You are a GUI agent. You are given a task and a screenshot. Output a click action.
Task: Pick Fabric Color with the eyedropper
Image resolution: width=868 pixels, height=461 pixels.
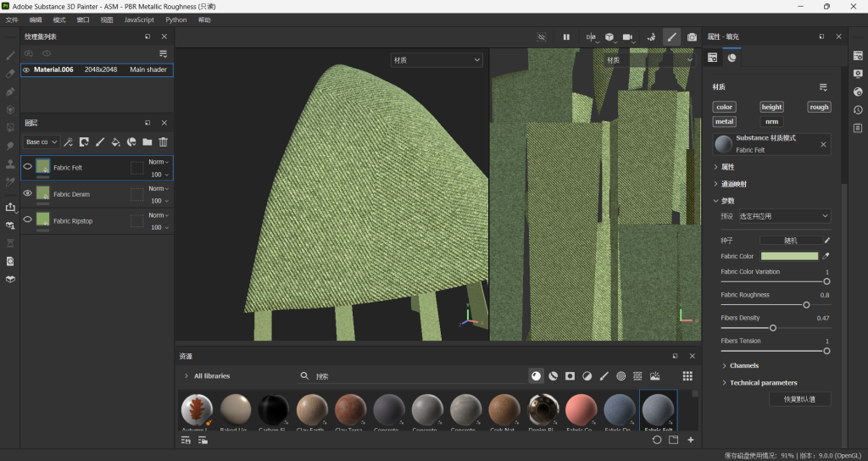click(x=826, y=256)
